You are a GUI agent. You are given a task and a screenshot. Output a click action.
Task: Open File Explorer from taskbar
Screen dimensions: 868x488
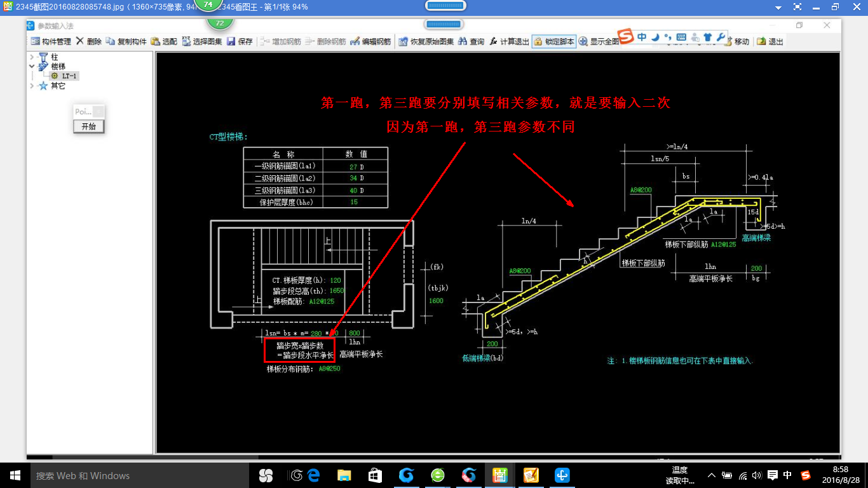coord(344,475)
